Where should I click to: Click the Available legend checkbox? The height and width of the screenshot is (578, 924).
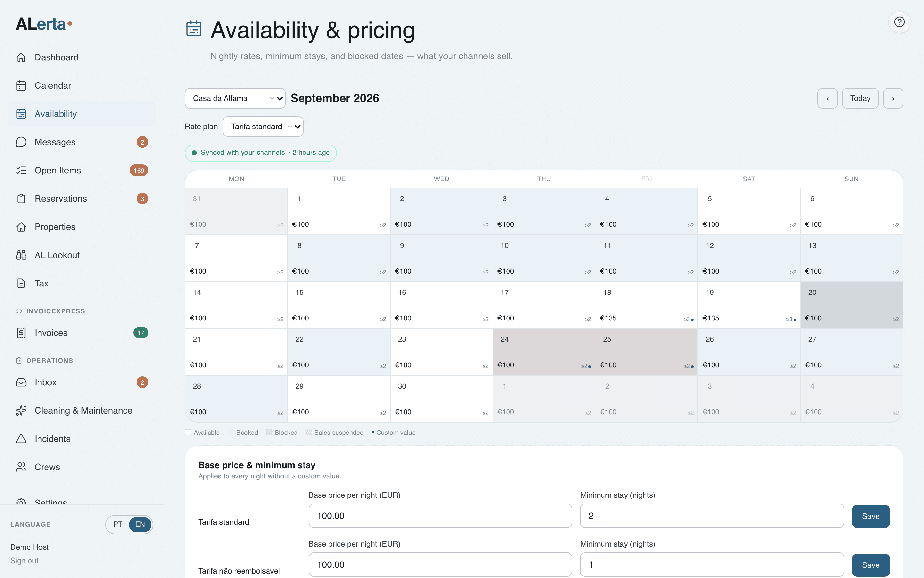point(188,432)
